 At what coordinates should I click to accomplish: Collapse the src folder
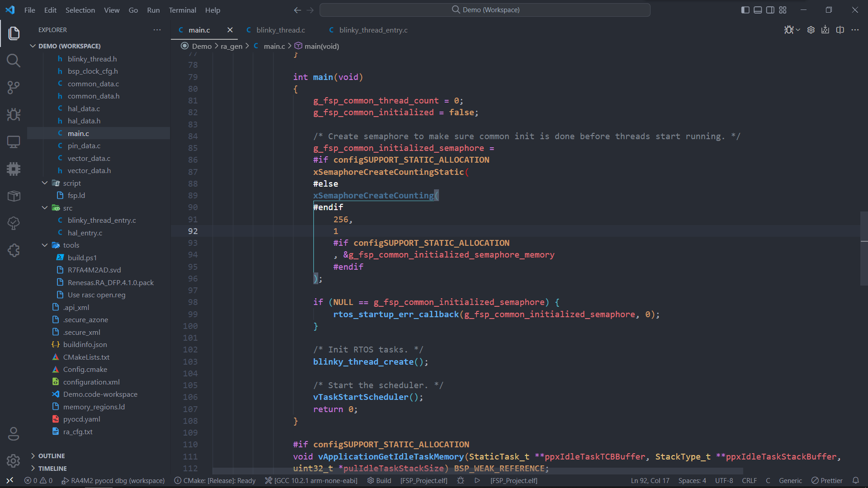click(x=44, y=208)
